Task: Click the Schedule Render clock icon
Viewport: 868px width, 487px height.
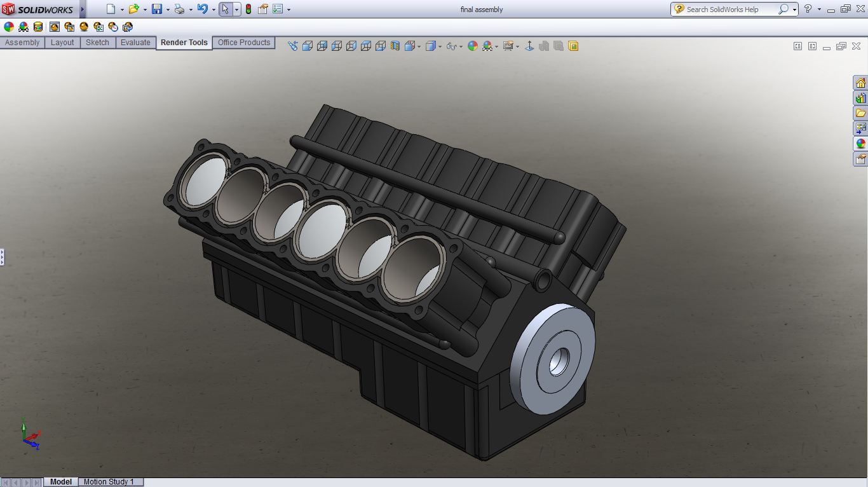Action: pyautogui.click(x=113, y=27)
